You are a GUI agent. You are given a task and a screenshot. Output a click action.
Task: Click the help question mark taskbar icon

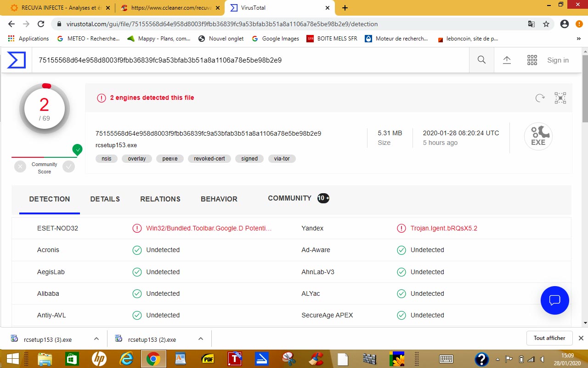pos(481,359)
